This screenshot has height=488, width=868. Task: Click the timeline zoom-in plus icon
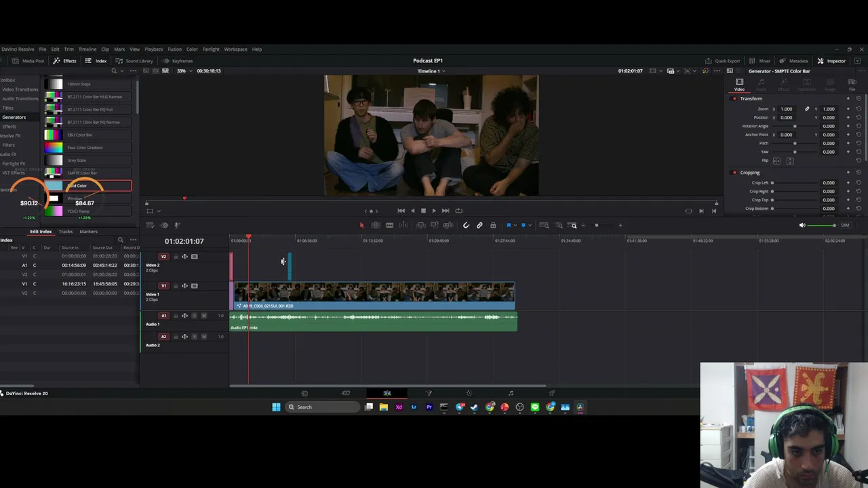(x=620, y=225)
